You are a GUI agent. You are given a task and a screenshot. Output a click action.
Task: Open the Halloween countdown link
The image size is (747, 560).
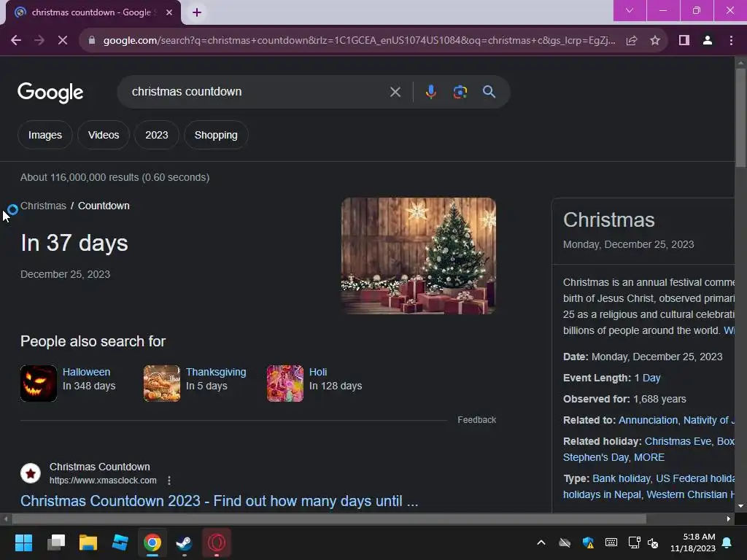click(86, 372)
